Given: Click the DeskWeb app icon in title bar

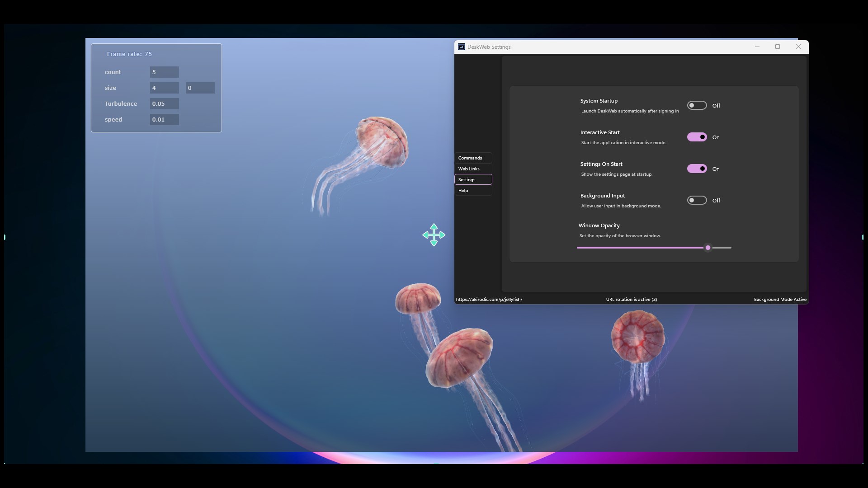Looking at the screenshot, I should pyautogui.click(x=461, y=47).
